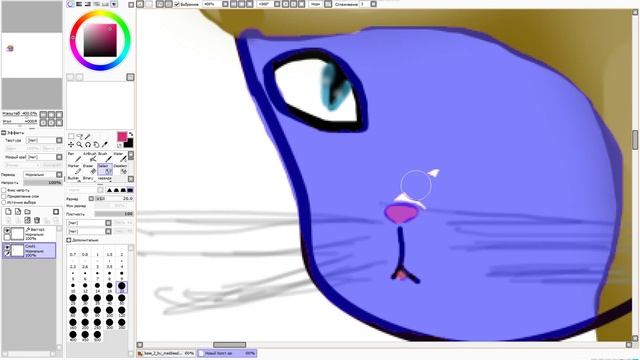
Task: Select the rotate view tool
Action: tap(88, 144)
